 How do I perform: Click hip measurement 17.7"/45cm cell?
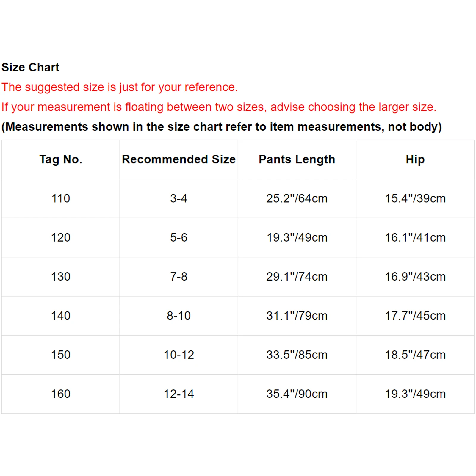(415, 316)
